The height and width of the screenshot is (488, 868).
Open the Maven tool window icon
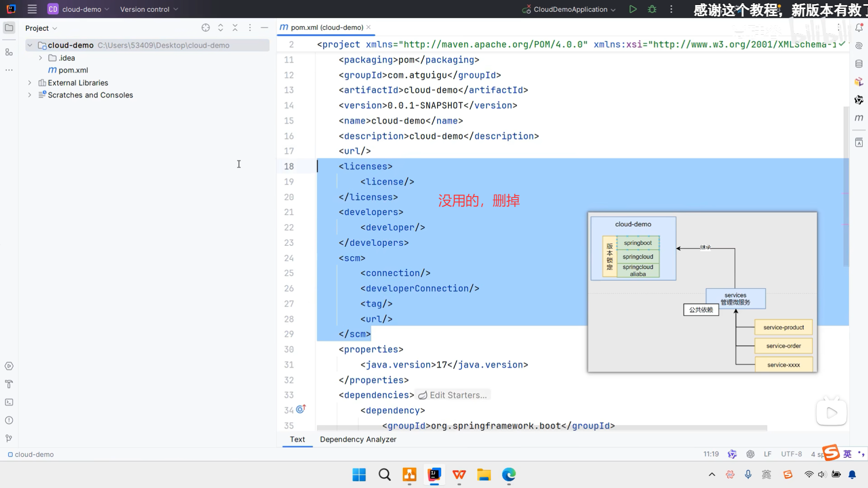pyautogui.click(x=859, y=118)
